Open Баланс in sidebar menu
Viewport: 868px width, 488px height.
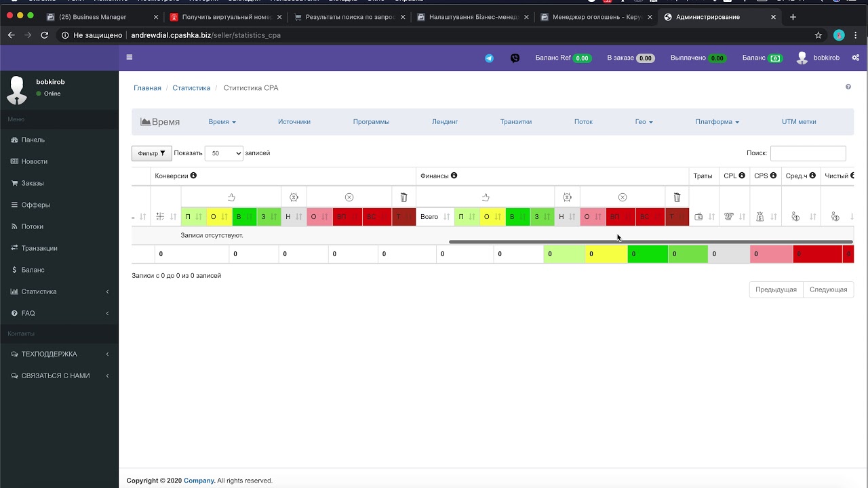coord(60,270)
